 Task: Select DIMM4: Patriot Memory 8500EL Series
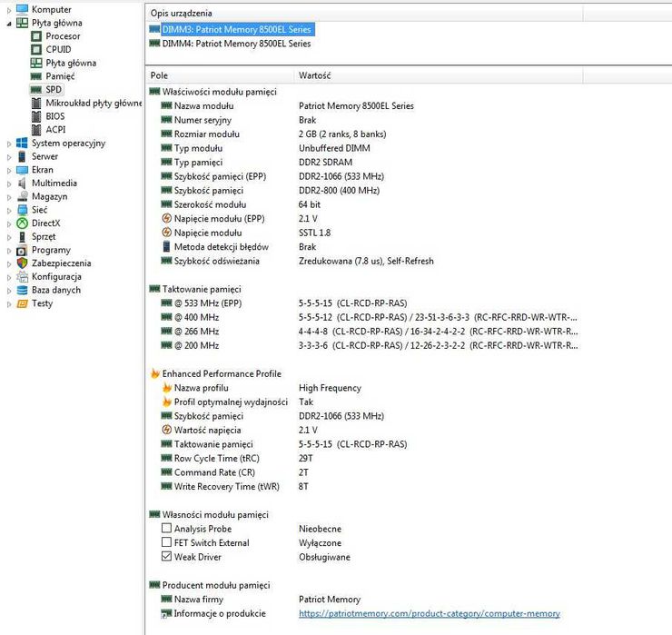[237, 44]
